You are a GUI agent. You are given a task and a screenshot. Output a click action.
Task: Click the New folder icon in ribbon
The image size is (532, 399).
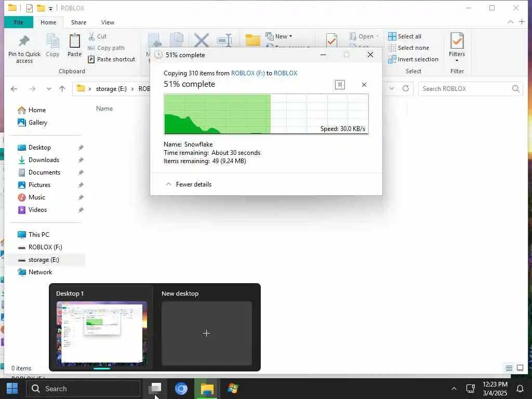pyautogui.click(x=253, y=40)
